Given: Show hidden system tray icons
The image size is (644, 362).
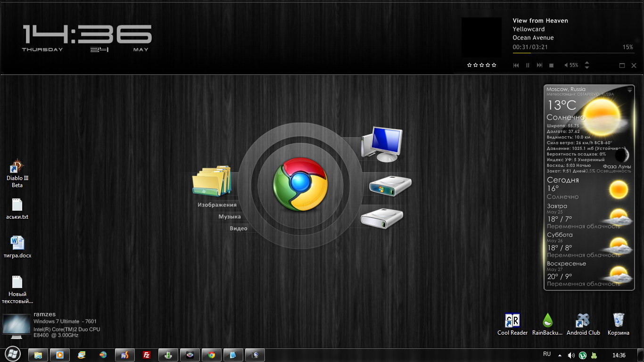Looking at the screenshot, I should coord(560,355).
